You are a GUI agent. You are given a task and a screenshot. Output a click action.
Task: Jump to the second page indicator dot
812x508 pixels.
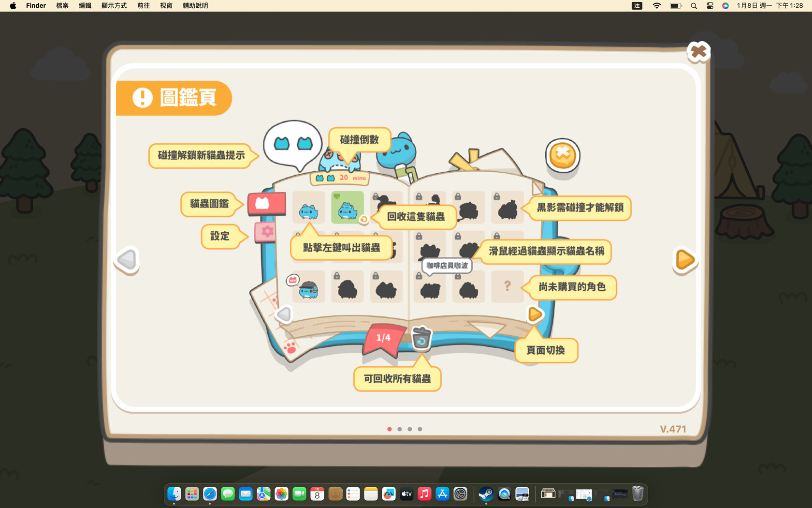pyautogui.click(x=400, y=429)
